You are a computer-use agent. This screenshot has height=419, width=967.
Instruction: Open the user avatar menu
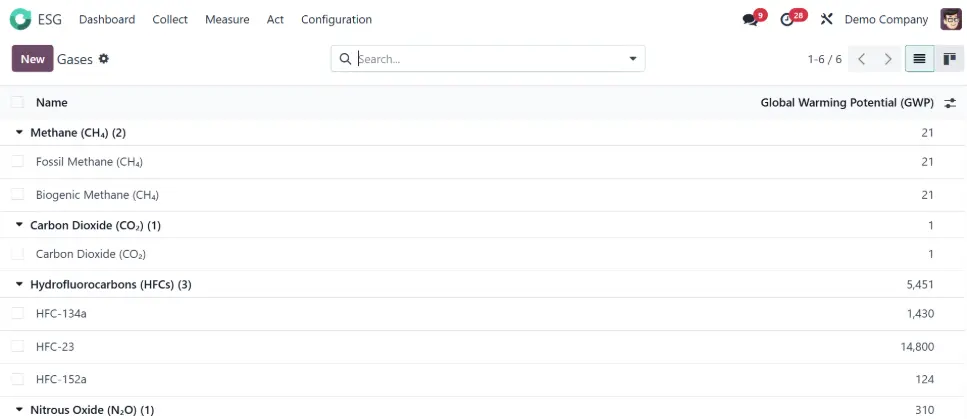pyautogui.click(x=950, y=19)
